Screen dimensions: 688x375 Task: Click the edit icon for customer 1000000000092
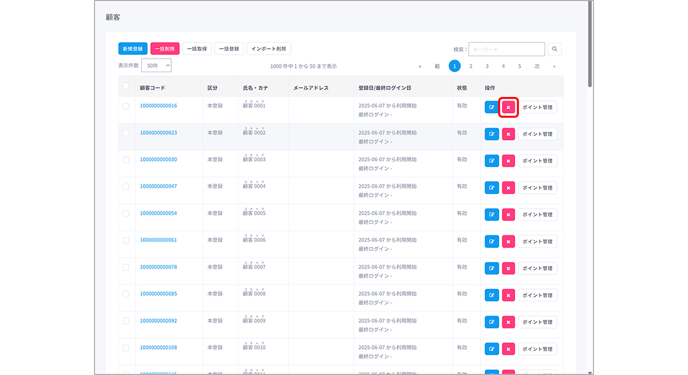coord(491,322)
